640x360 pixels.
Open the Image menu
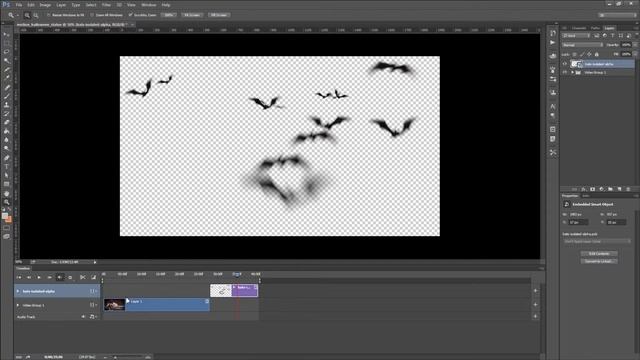tap(45, 5)
